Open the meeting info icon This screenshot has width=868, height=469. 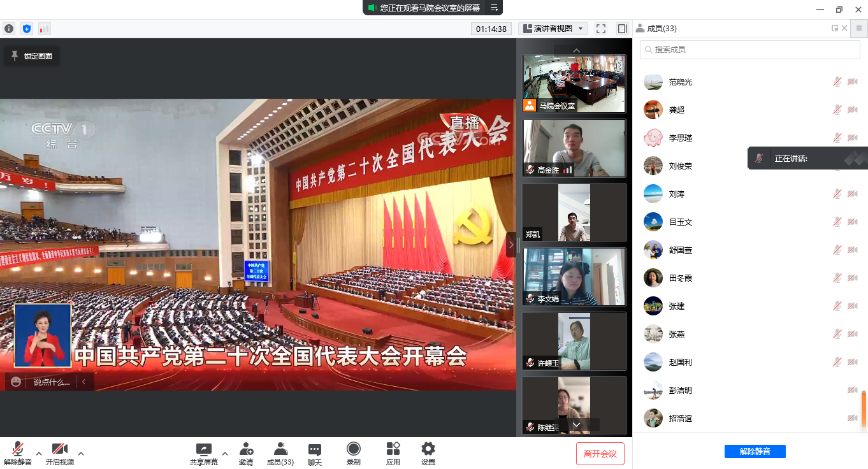click(x=9, y=29)
